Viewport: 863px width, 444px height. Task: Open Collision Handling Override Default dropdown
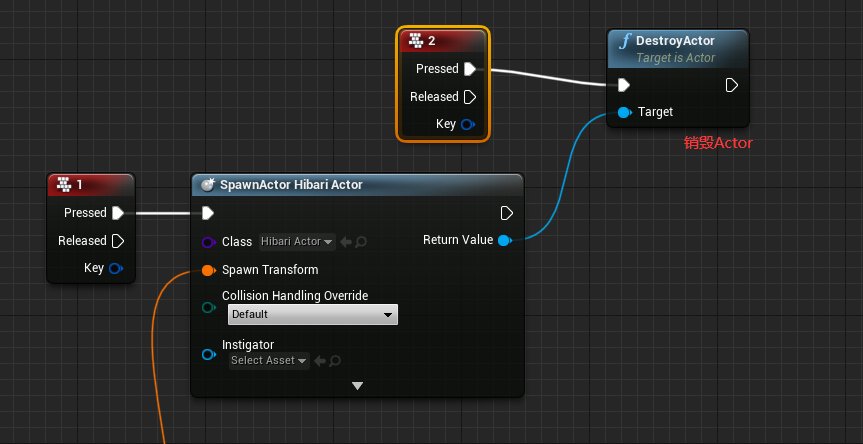[313, 315]
